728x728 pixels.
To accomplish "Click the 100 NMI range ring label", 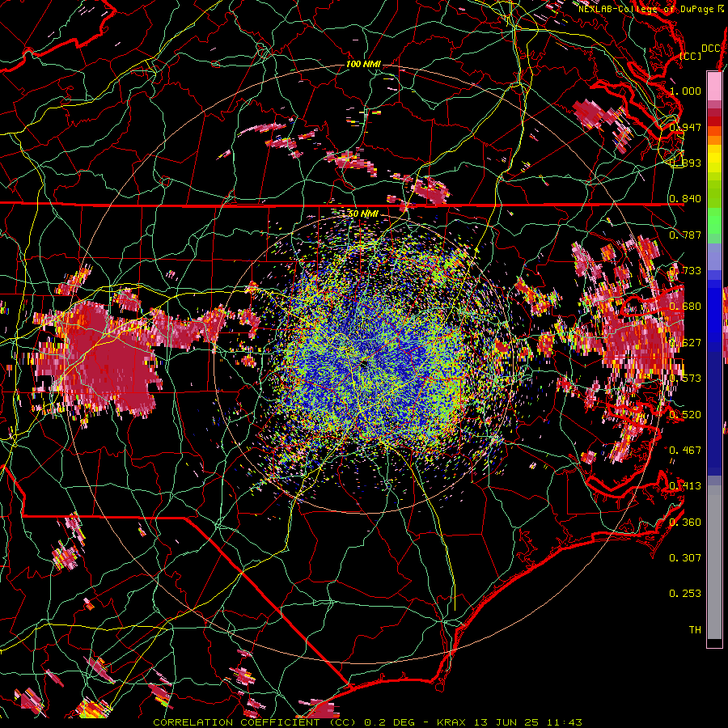I will point(363,64).
